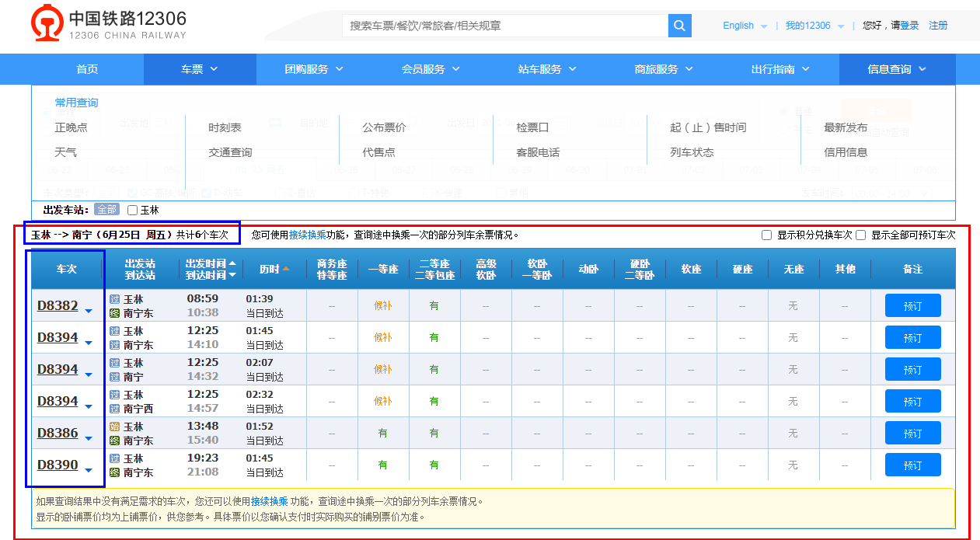
Task: Click 有 second-class seat for D8382
Action: click(434, 305)
